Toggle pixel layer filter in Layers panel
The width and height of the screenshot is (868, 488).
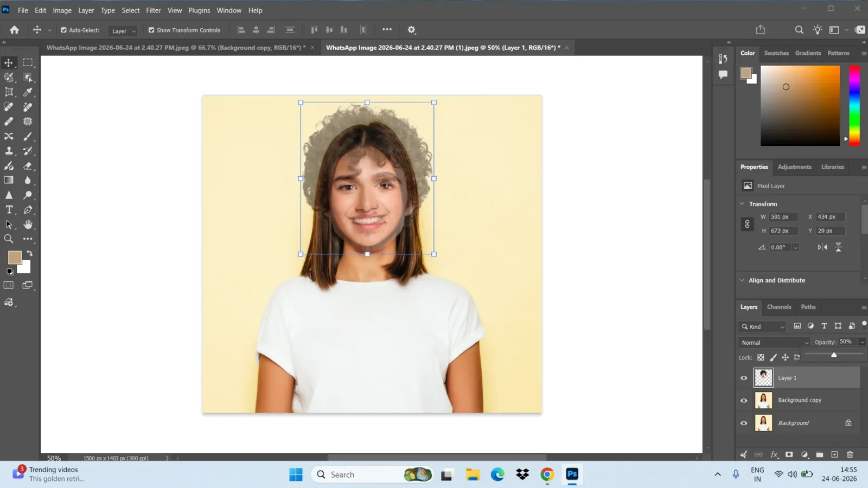click(797, 326)
